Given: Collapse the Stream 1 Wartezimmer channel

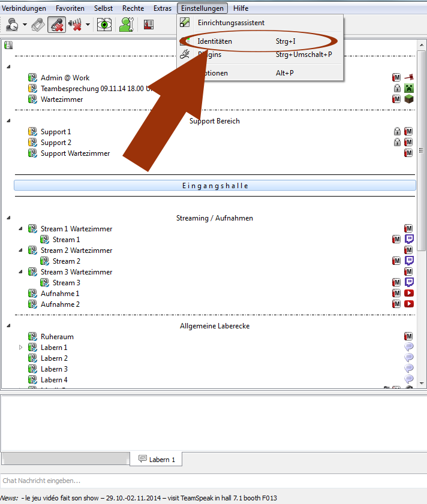Looking at the screenshot, I should click(20, 228).
